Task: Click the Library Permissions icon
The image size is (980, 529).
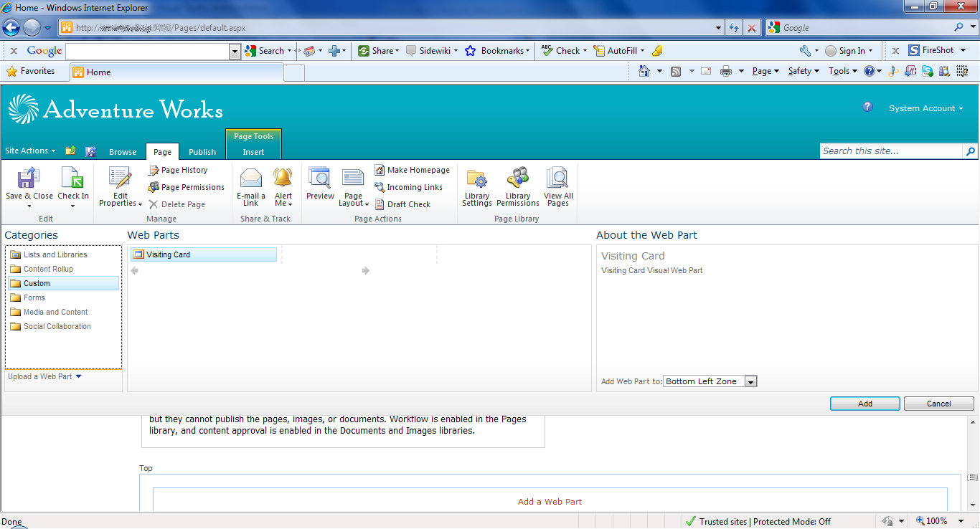Action: 517,179
